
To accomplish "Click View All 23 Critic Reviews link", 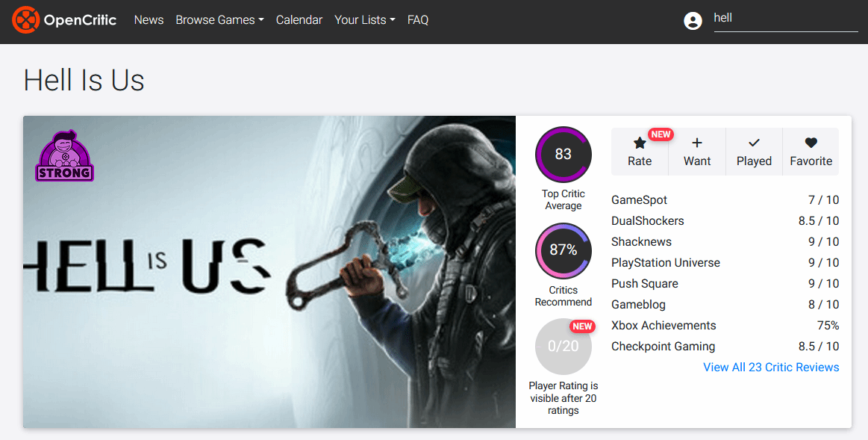I will (771, 368).
